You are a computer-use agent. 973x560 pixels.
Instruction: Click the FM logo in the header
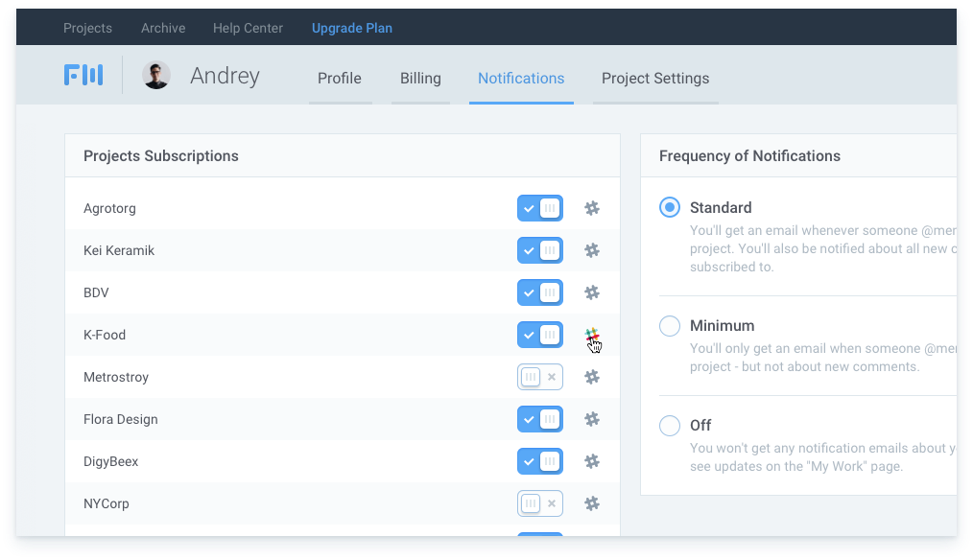pos(83,75)
